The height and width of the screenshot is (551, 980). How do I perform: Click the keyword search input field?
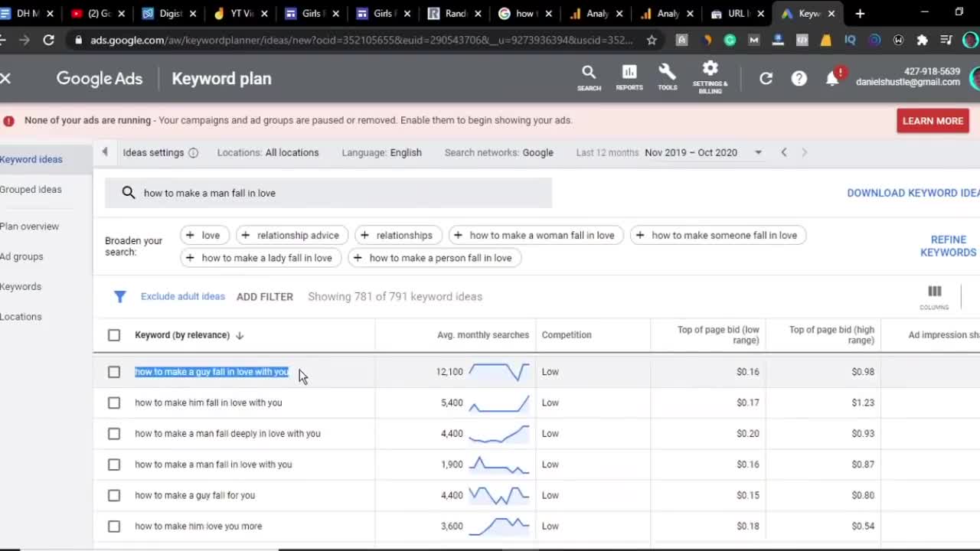click(328, 193)
